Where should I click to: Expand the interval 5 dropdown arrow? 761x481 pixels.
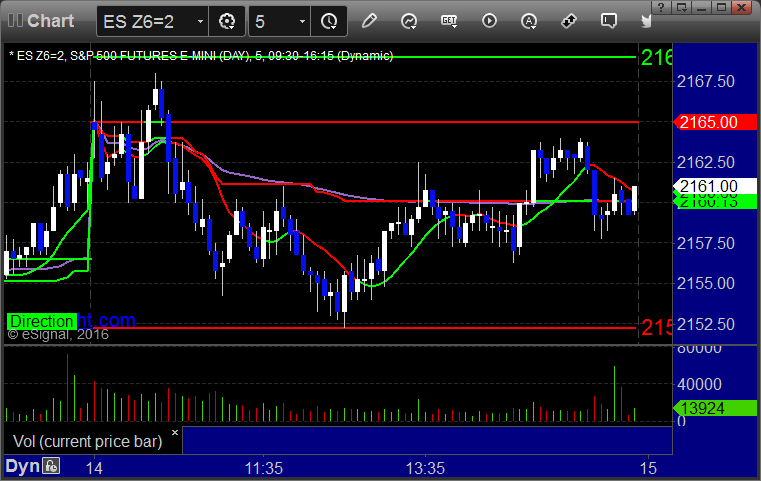point(302,21)
